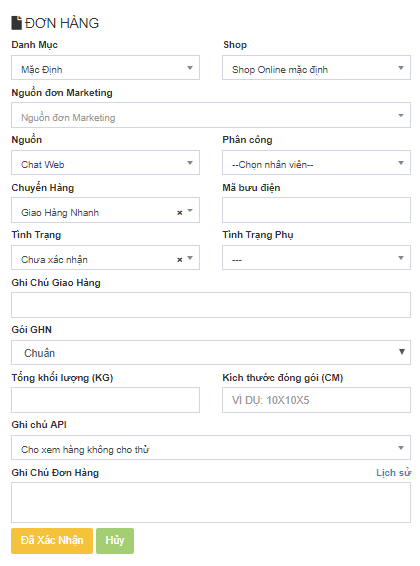Click the Kích thước đóng gói field
This screenshot has width=420, height=566.
(x=316, y=400)
